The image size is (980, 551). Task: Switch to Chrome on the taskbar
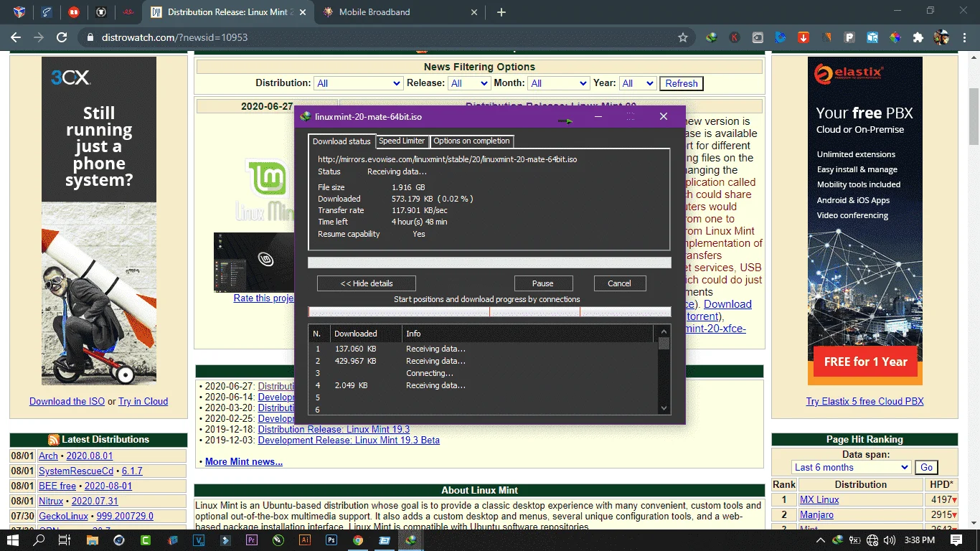(x=358, y=540)
